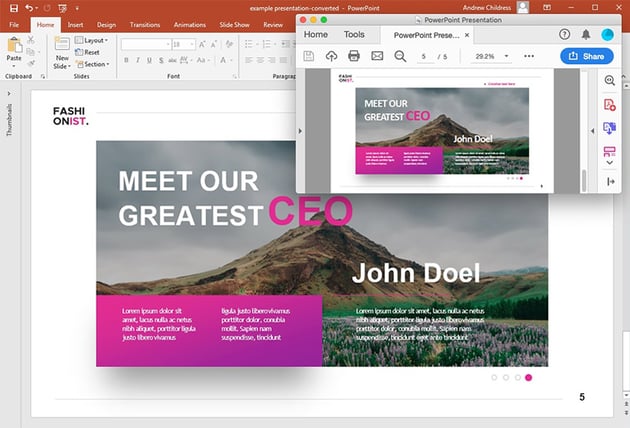Click the PDF page number field

pos(425,56)
